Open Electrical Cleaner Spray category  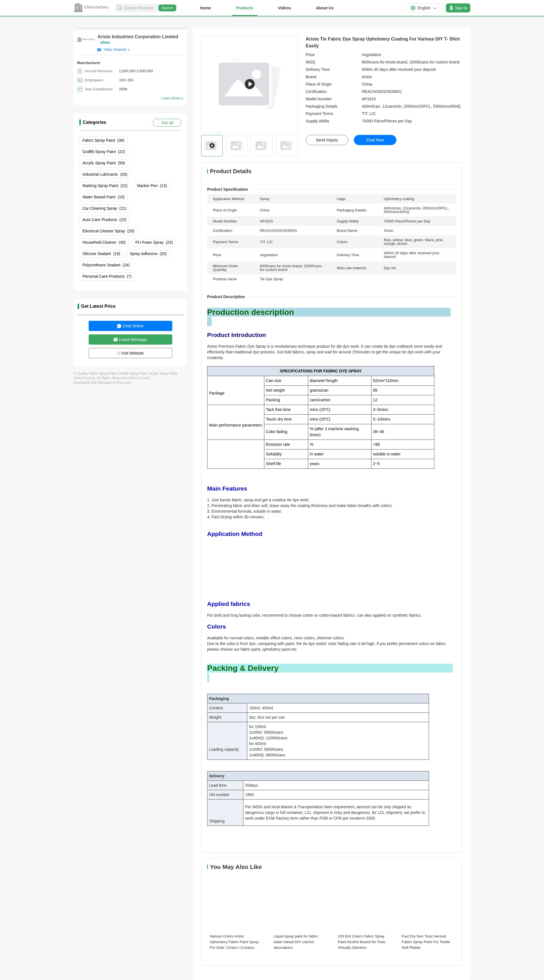pos(109,231)
